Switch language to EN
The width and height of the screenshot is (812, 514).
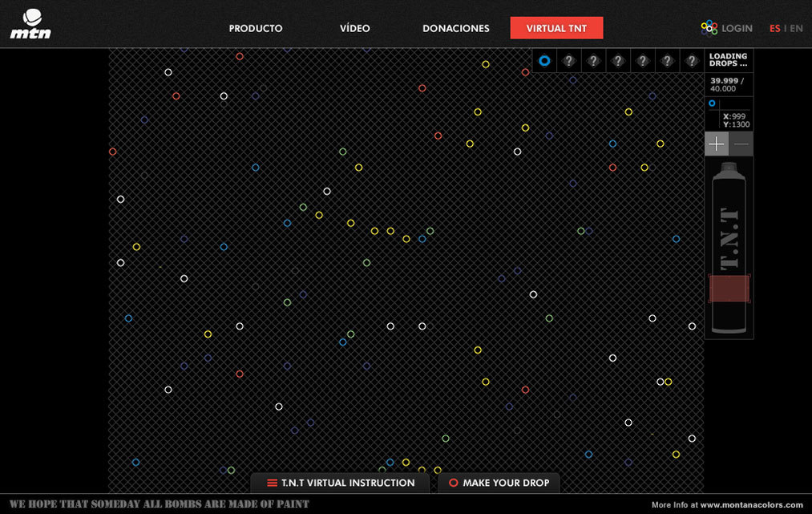(x=796, y=28)
